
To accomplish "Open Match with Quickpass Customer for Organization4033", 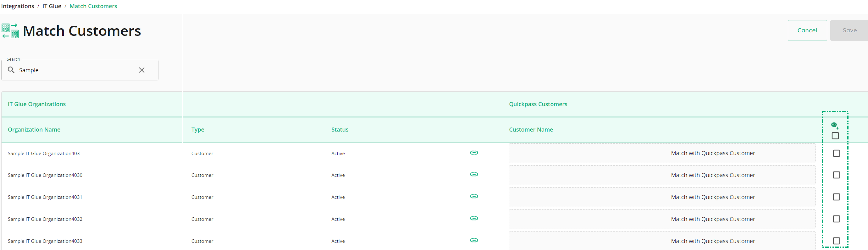I will coord(662,241).
